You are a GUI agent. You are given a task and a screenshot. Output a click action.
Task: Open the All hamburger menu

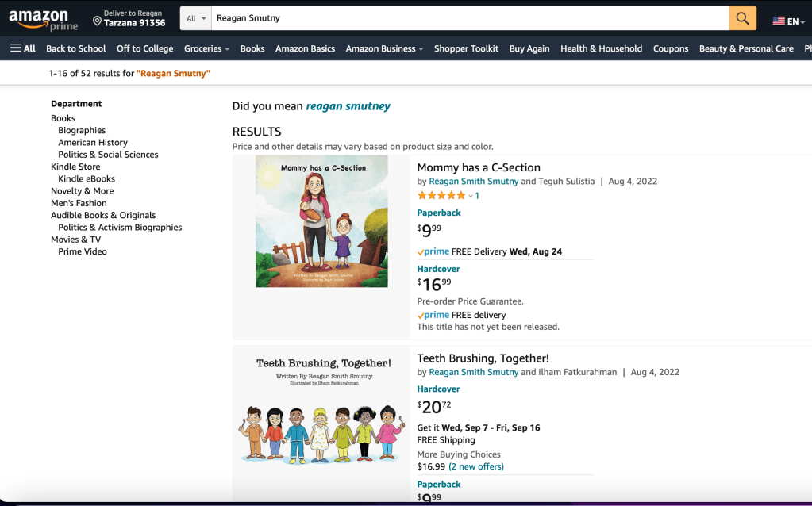click(x=23, y=48)
